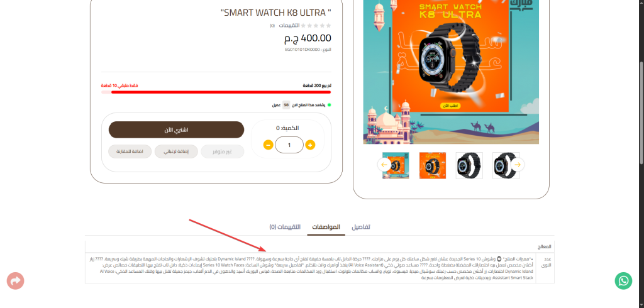Click the quantity input field
The width and height of the screenshot is (644, 308).
(289, 145)
